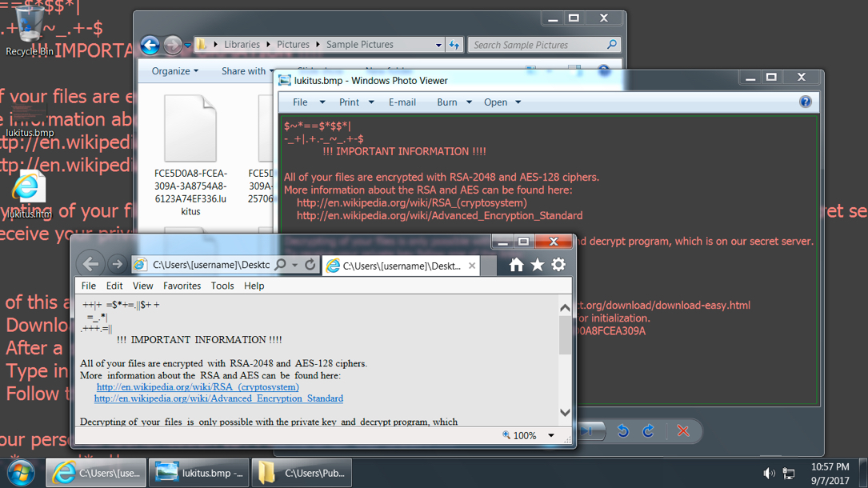
Task: Open Photo Viewer help button
Action: tap(806, 102)
